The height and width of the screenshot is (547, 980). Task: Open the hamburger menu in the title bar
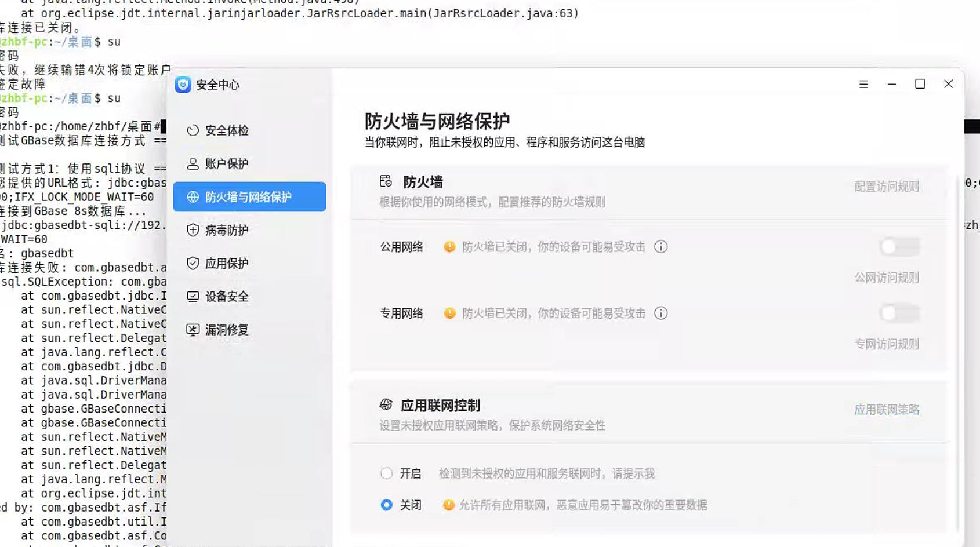(863, 85)
